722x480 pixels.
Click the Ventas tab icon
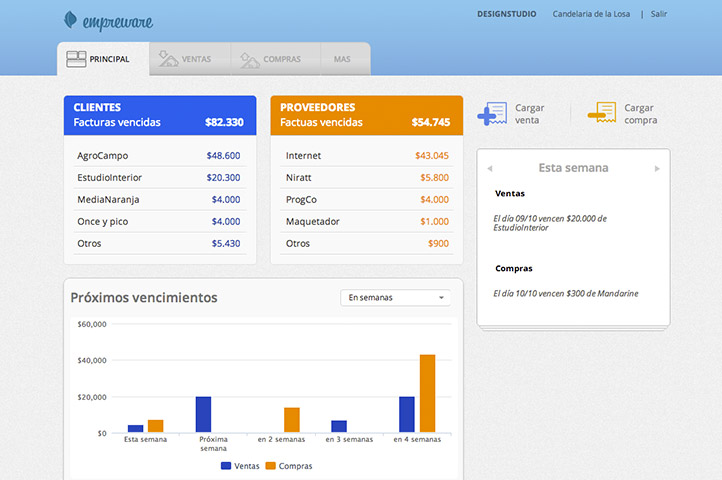pyautogui.click(x=168, y=60)
